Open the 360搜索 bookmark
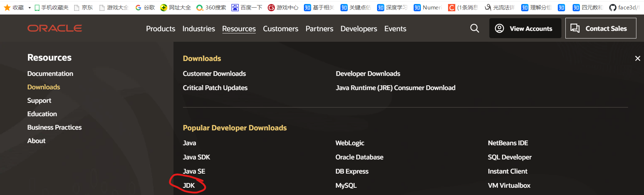Screen dimensions: 644x195 click(211, 8)
